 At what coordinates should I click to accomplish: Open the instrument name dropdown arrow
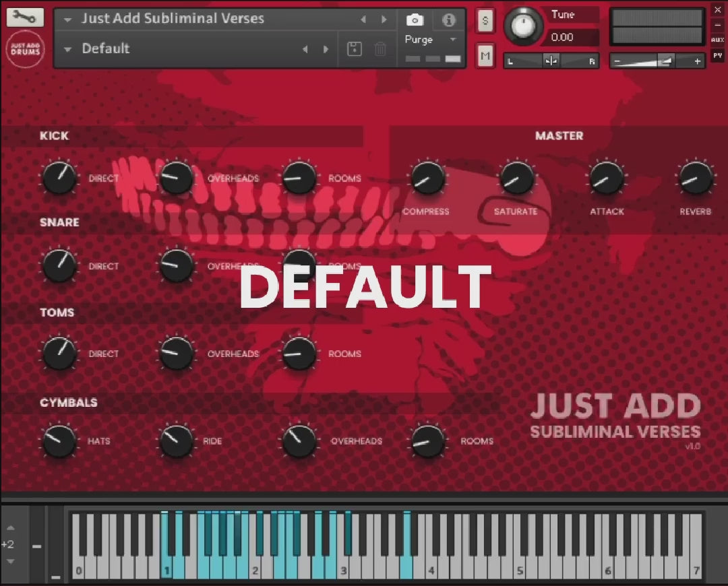[x=68, y=20]
